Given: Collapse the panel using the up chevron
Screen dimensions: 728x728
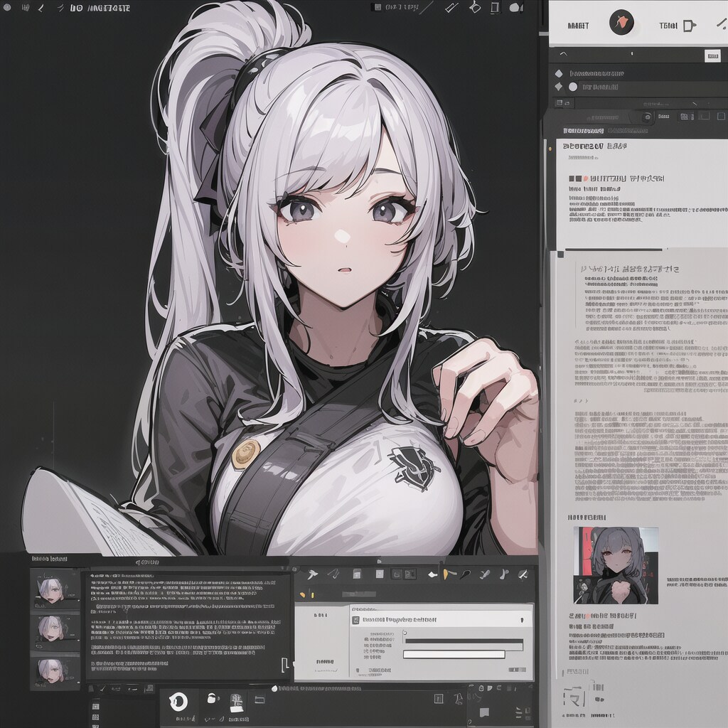Looking at the screenshot, I should 563,53.
